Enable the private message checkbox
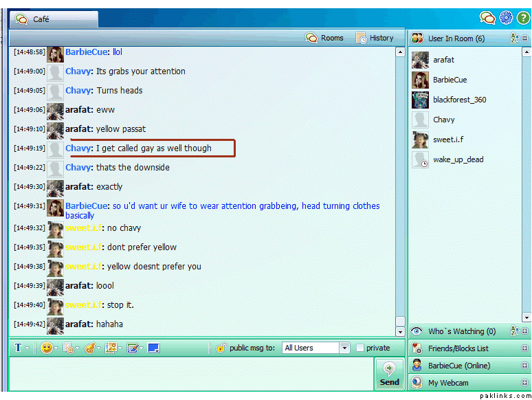This screenshot has width=532, height=400. 359,348
